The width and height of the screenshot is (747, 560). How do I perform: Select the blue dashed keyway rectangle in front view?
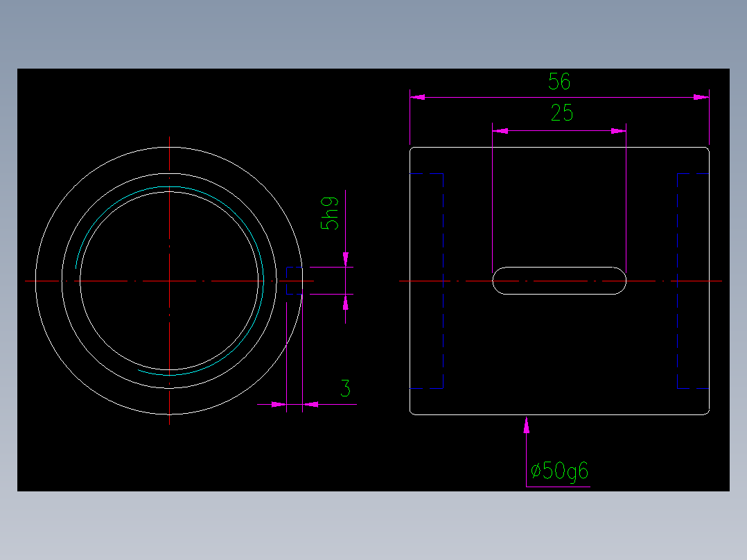295,281
